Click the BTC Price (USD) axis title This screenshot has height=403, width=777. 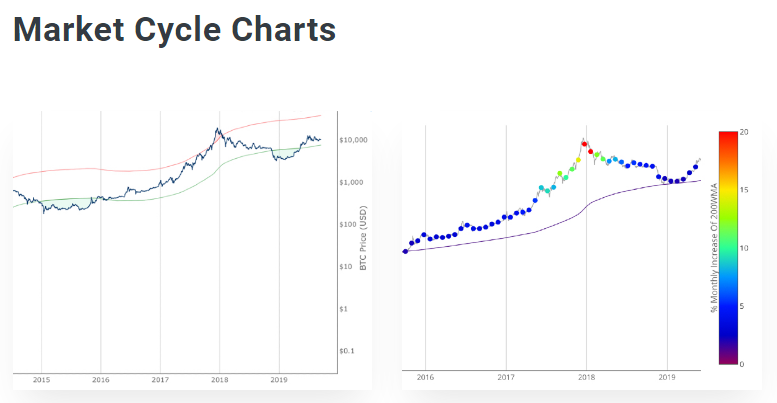(x=364, y=240)
